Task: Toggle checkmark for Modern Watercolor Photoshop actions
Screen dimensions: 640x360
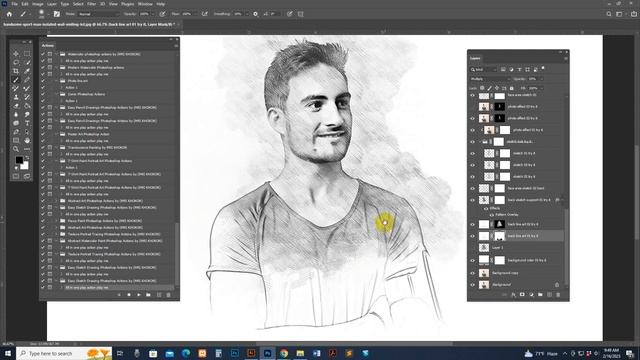Action: [43, 67]
